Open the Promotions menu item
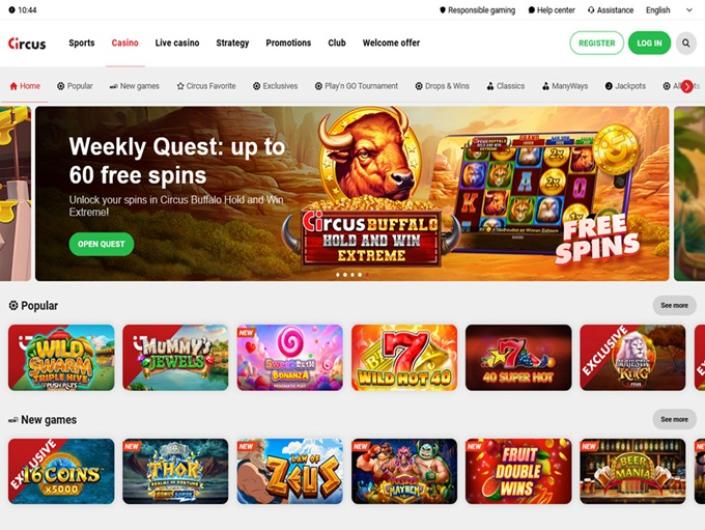This screenshot has height=530, width=705. click(288, 43)
